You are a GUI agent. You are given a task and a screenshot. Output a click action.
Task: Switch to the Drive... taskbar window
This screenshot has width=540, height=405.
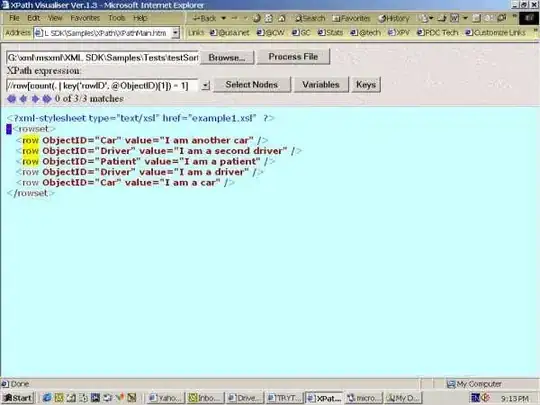point(245,398)
